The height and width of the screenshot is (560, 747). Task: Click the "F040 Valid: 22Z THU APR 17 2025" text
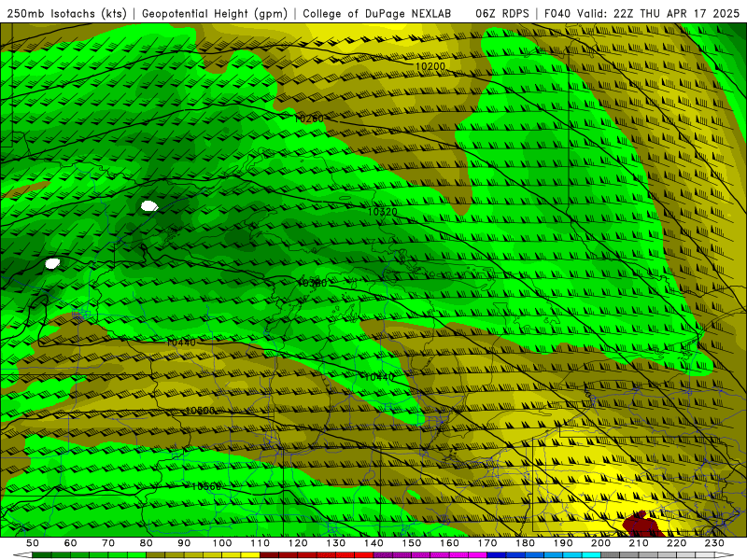[x=641, y=14]
